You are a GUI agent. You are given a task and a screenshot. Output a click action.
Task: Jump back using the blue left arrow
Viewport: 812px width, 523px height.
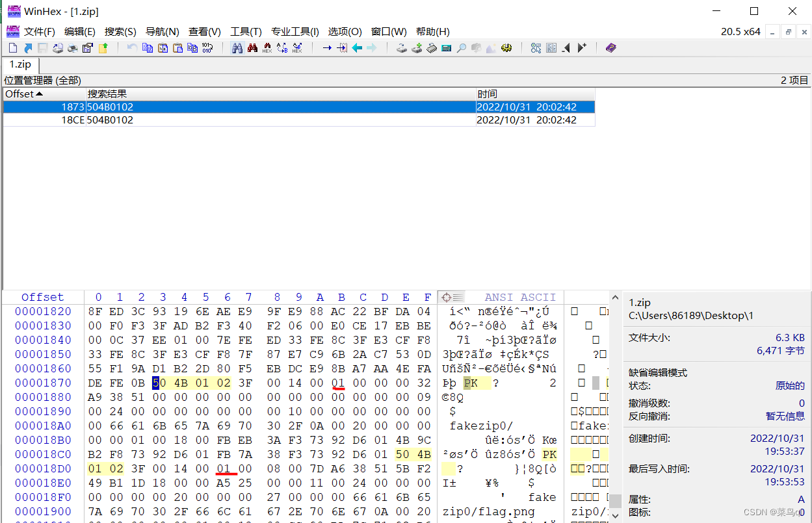pyautogui.click(x=357, y=47)
